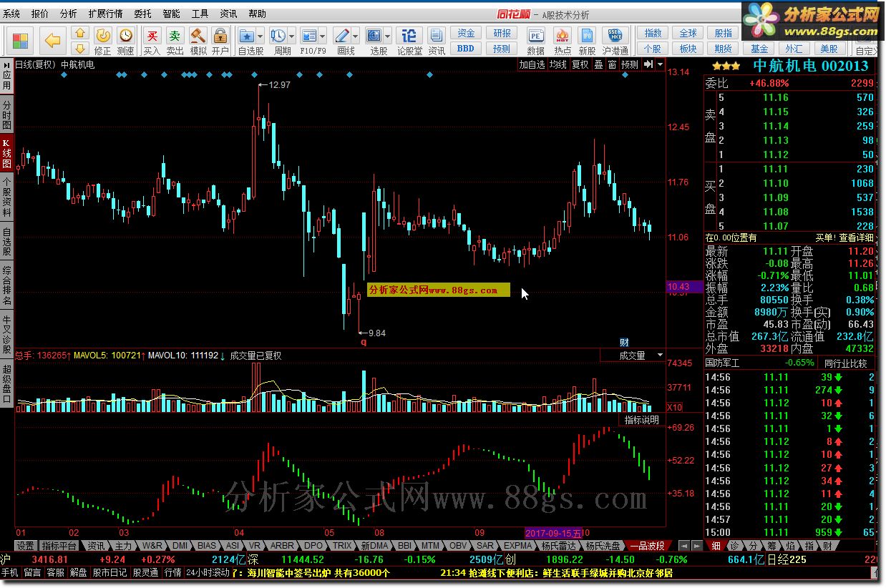886x588 pixels.
Task: Click 加自选 to add to watchlist
Action: pyautogui.click(x=532, y=64)
